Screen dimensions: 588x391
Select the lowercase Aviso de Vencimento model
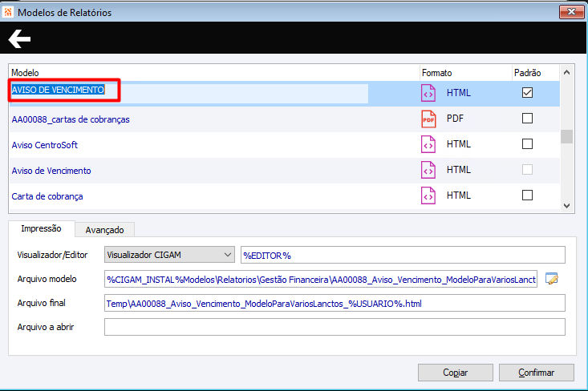[51, 171]
